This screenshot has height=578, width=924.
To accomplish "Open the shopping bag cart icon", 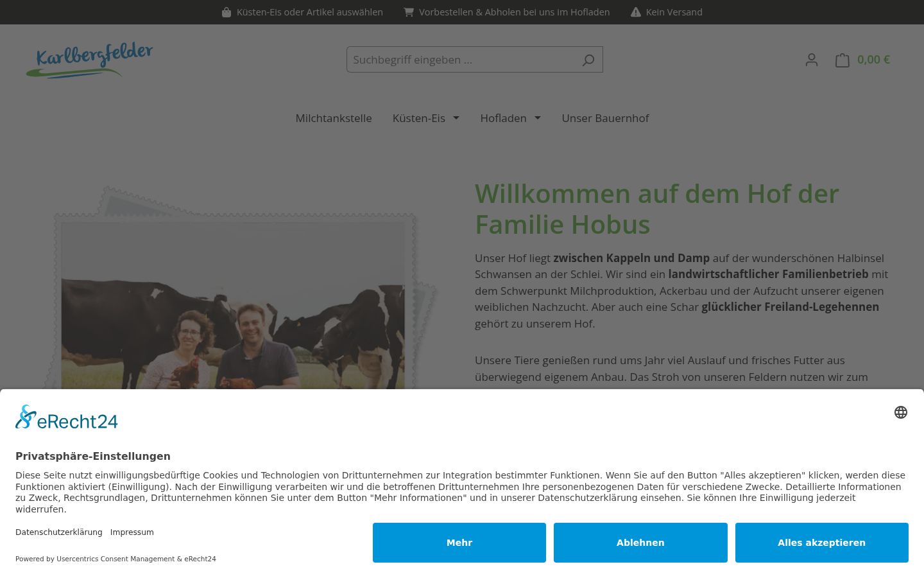I will click(x=843, y=60).
